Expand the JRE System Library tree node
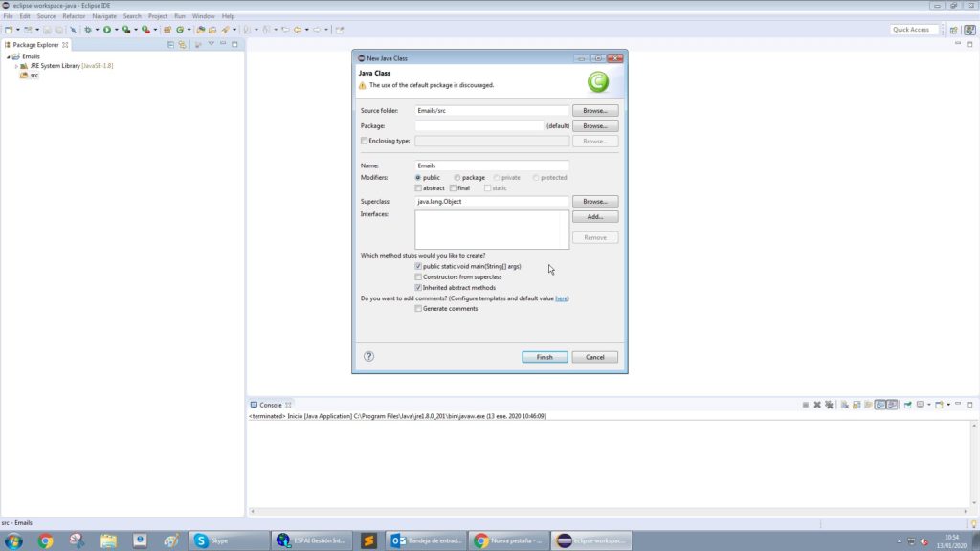The width and height of the screenshot is (980, 551). [16, 66]
